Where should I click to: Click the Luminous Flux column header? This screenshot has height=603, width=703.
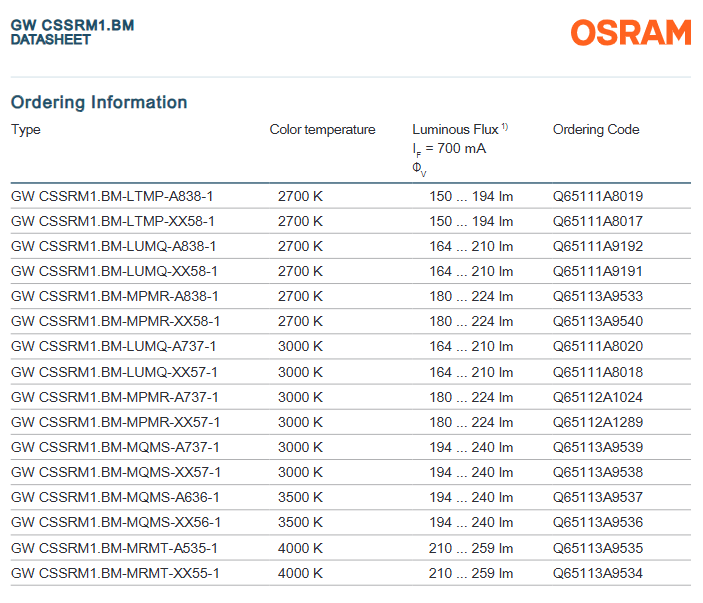460,130
